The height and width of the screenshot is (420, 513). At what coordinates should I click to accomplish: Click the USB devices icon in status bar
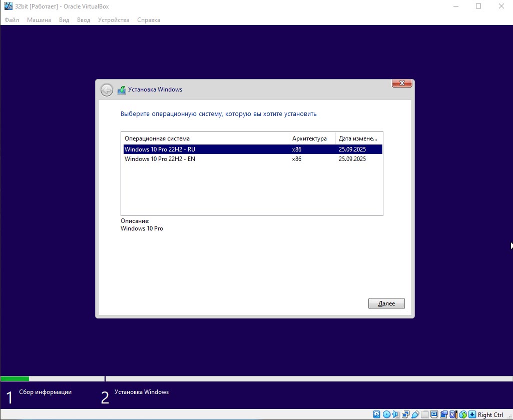pyautogui.click(x=415, y=414)
